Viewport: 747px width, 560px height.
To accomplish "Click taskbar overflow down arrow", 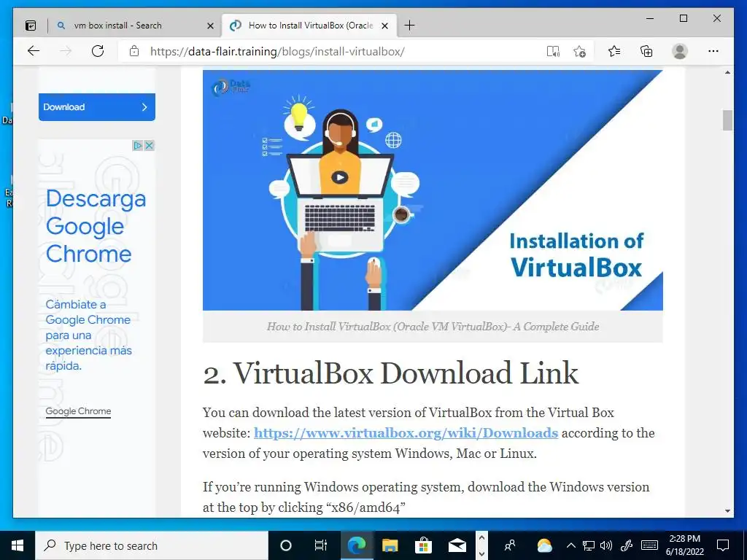I will (481, 554).
